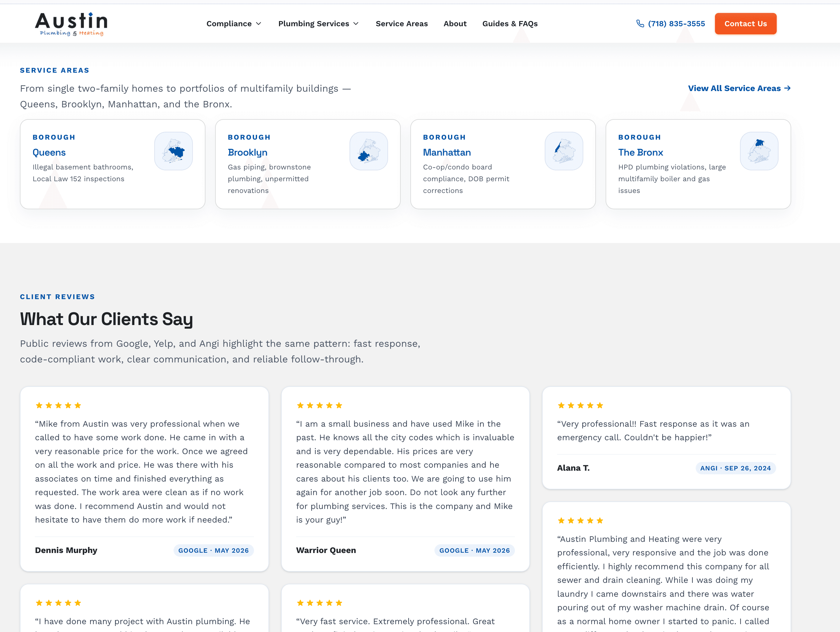Open Guides & FAQs page
The height and width of the screenshot is (632, 840).
click(510, 24)
